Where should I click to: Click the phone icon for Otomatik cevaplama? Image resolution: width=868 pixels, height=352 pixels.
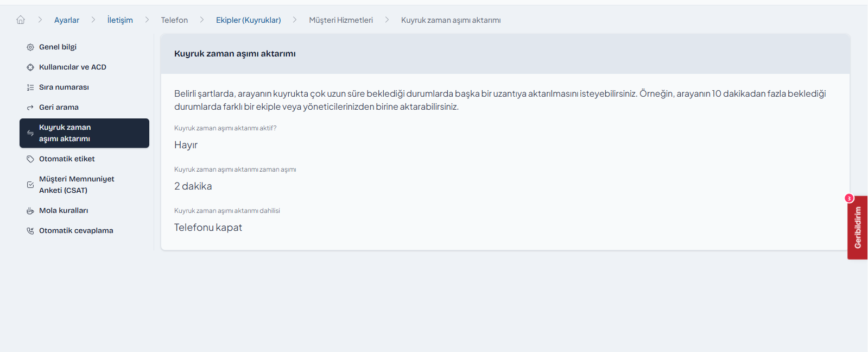pos(30,231)
